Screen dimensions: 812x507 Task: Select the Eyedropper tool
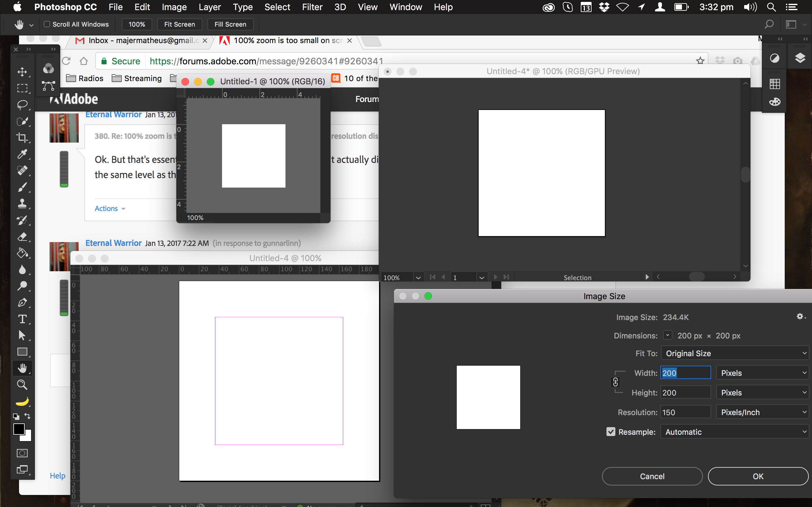pyautogui.click(x=22, y=154)
